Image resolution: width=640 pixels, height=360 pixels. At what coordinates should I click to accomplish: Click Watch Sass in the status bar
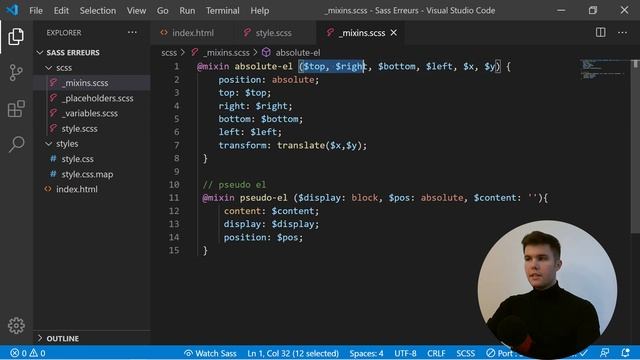click(x=210, y=353)
